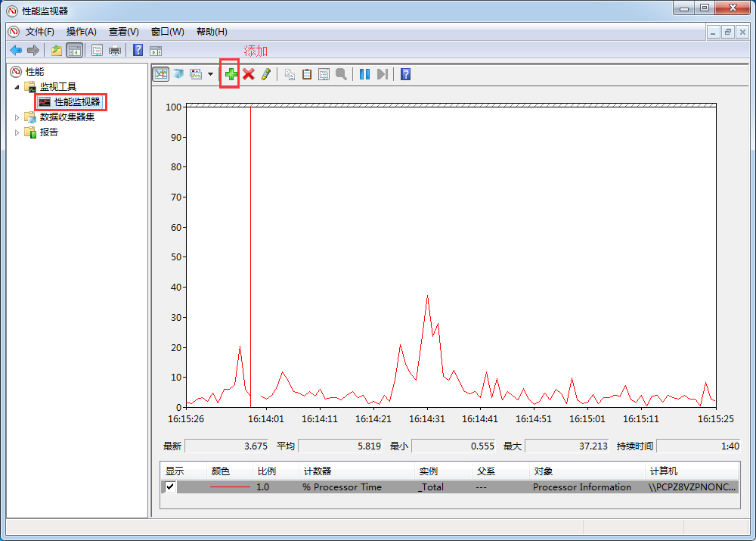
Task: Expand the 数据收集器集 tree node
Action: (x=17, y=117)
